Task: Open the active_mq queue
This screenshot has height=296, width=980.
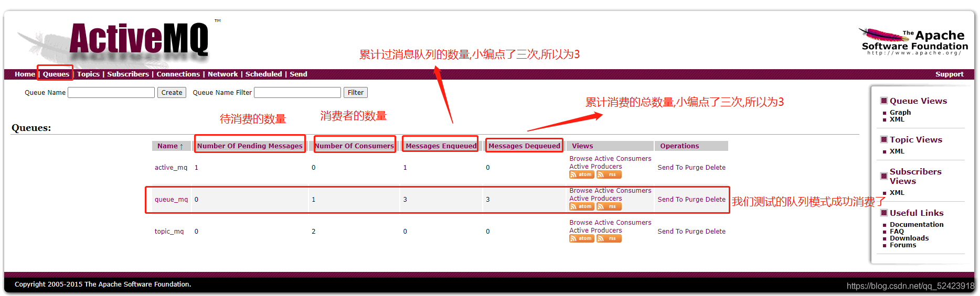Action: click(x=171, y=168)
